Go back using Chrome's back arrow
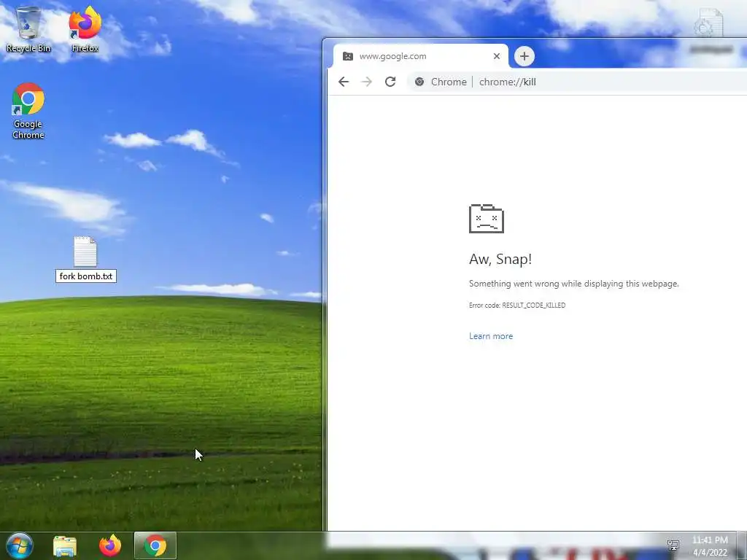This screenshot has width=747, height=560. (344, 82)
